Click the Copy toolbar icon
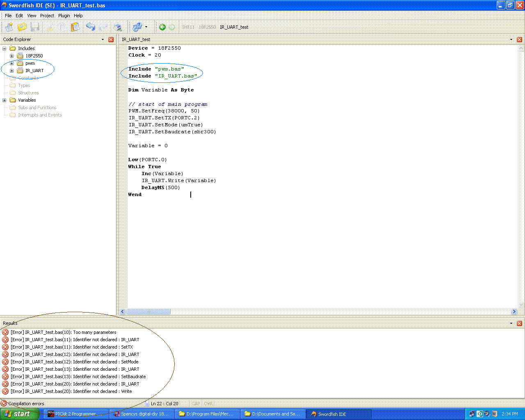The width and height of the screenshot is (525, 420). [x=62, y=27]
